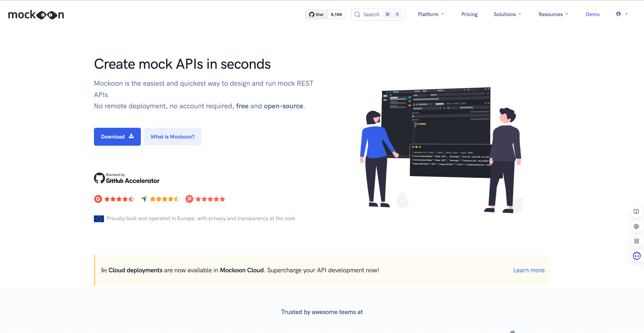644x333 pixels.
Task: Open the Mockoon logo home link
Action: click(36, 14)
